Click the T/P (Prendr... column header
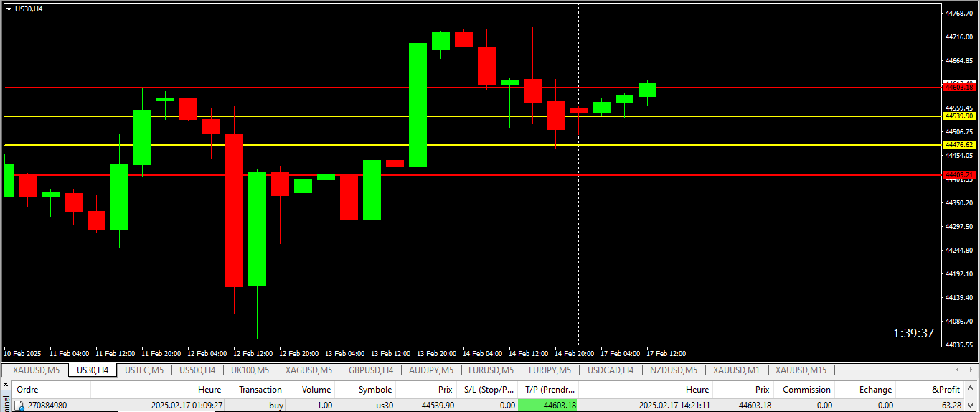Image resolution: width=980 pixels, height=412 pixels. click(548, 390)
